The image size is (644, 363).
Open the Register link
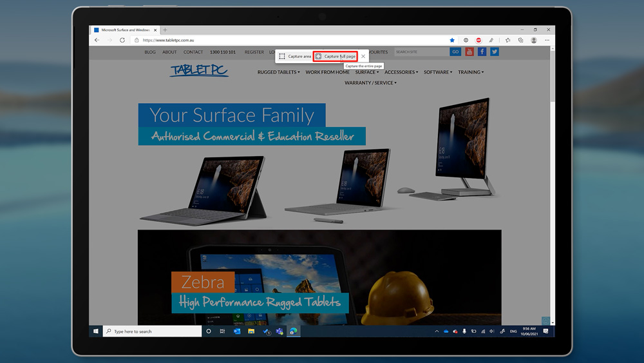point(254,52)
